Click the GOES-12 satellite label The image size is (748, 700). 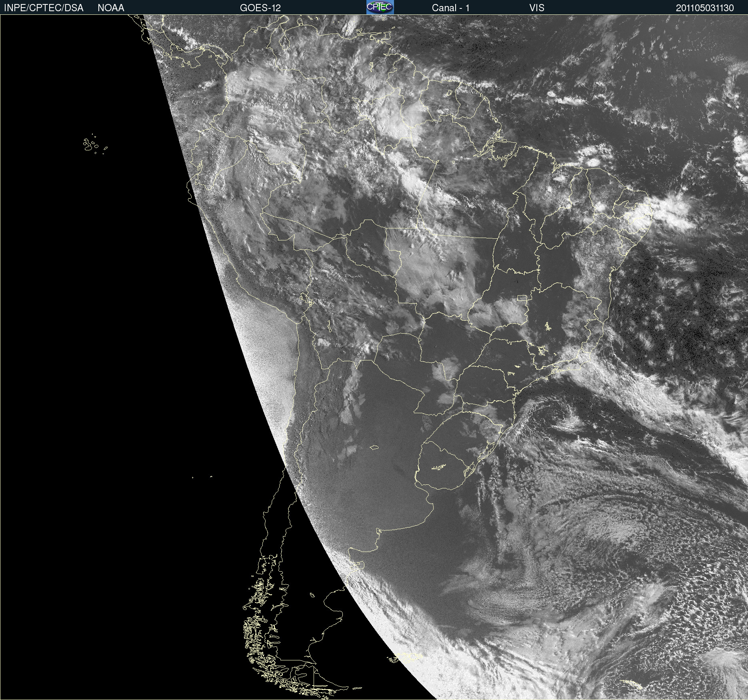click(x=260, y=8)
